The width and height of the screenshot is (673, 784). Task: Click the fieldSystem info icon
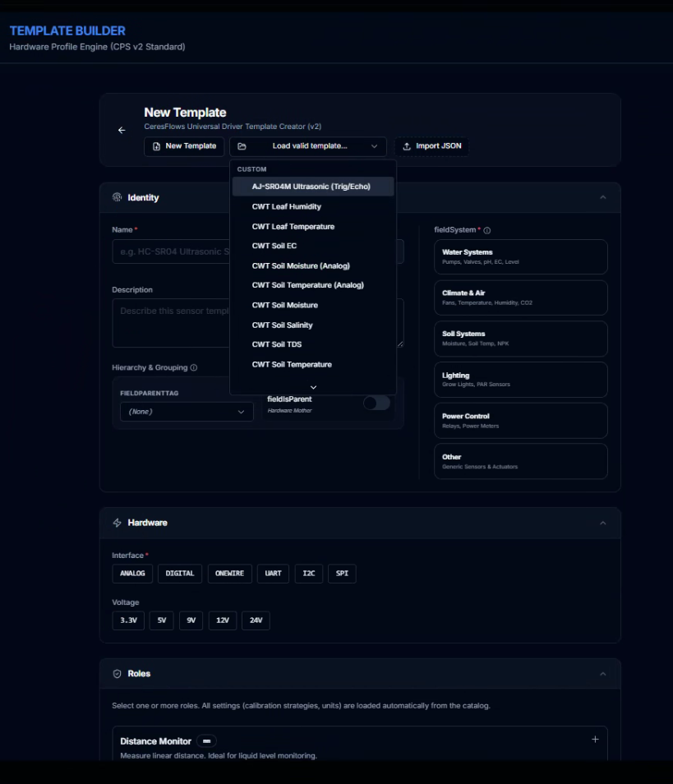click(487, 230)
